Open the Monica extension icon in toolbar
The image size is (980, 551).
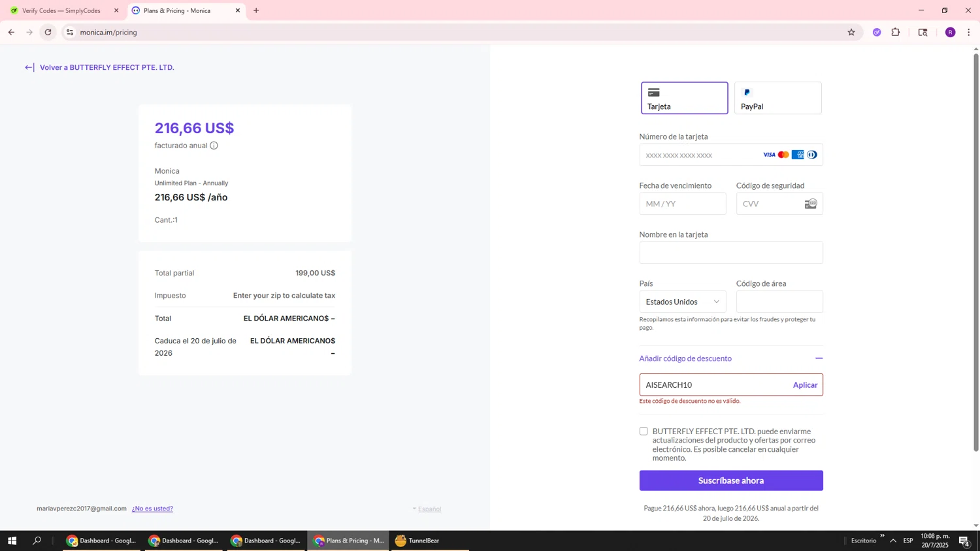(x=877, y=32)
